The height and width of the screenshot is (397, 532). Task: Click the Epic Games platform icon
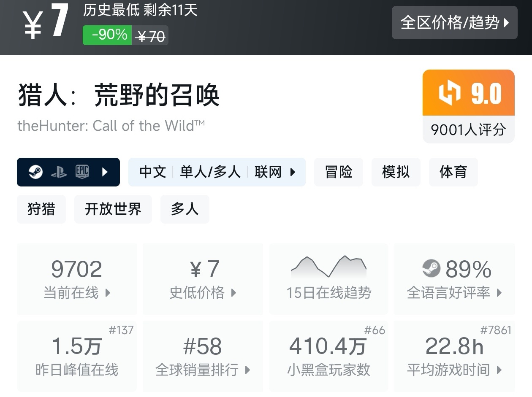[82, 172]
